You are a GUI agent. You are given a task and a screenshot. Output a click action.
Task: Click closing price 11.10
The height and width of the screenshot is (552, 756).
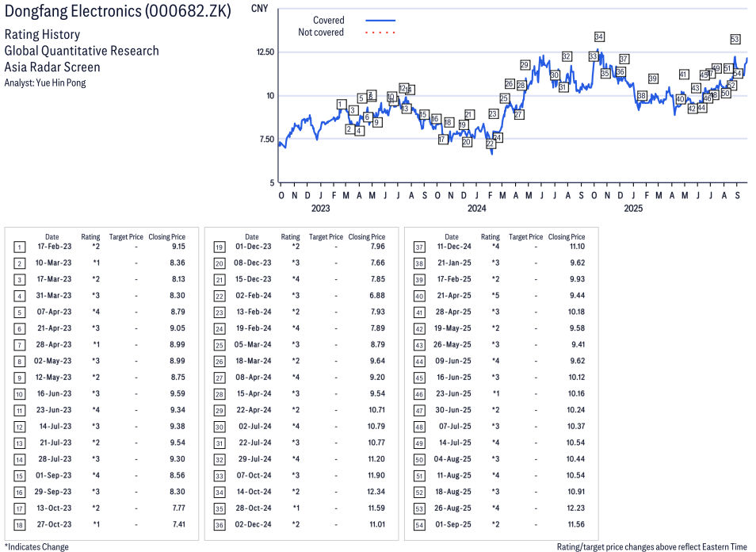click(x=577, y=246)
